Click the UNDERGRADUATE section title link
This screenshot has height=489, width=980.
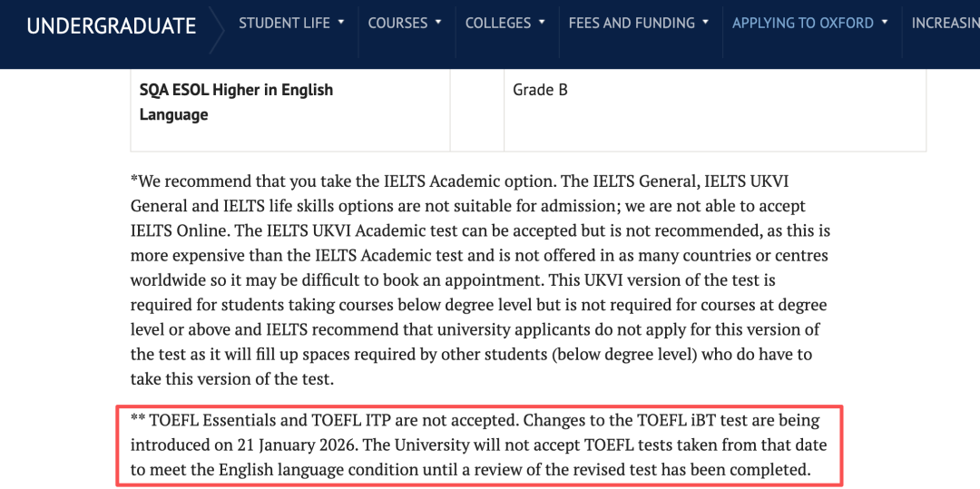(x=111, y=25)
